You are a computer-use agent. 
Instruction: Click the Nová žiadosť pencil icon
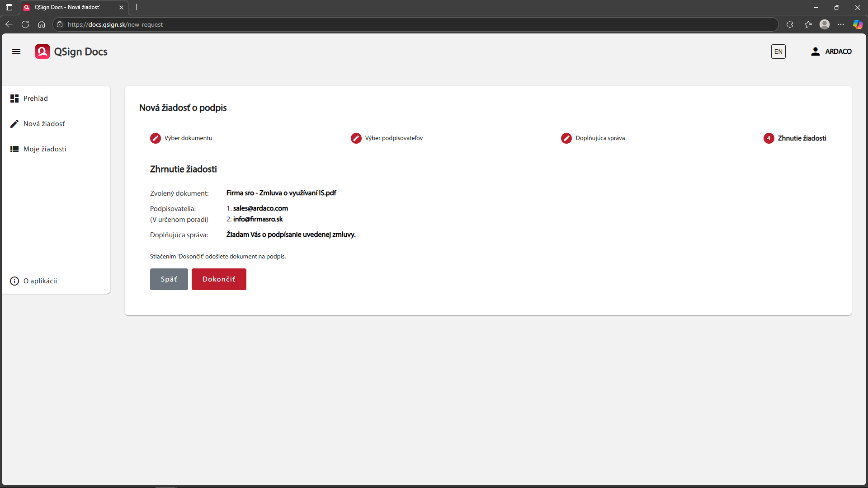pyautogui.click(x=14, y=124)
